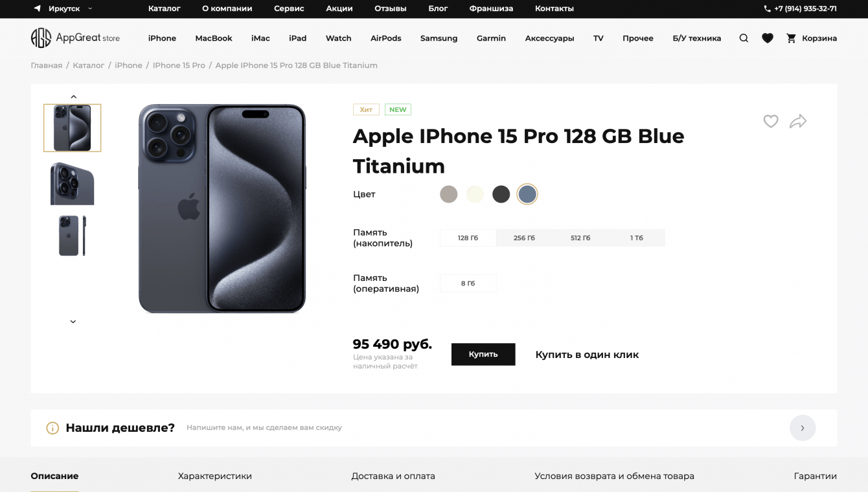
Task: Switch to the Характеристики tab
Action: coord(215,476)
